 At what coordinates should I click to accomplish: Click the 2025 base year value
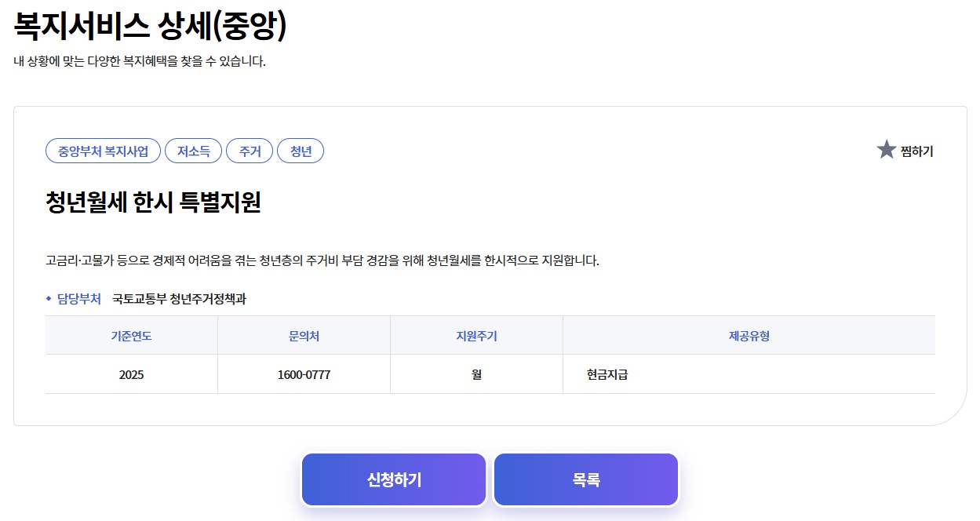(131, 374)
